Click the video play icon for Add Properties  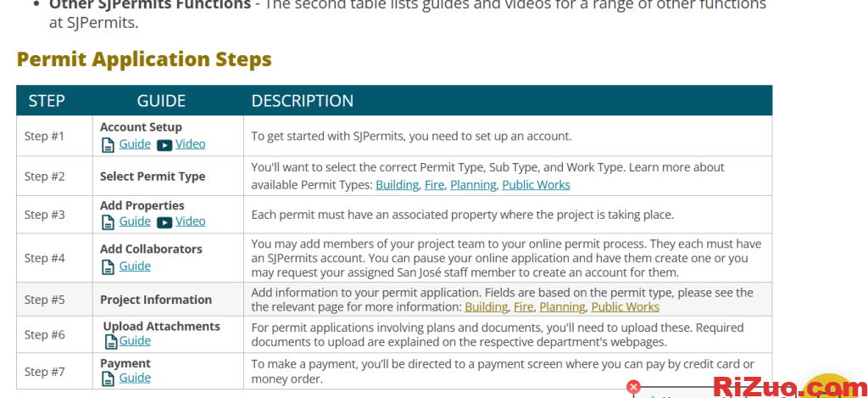164,222
